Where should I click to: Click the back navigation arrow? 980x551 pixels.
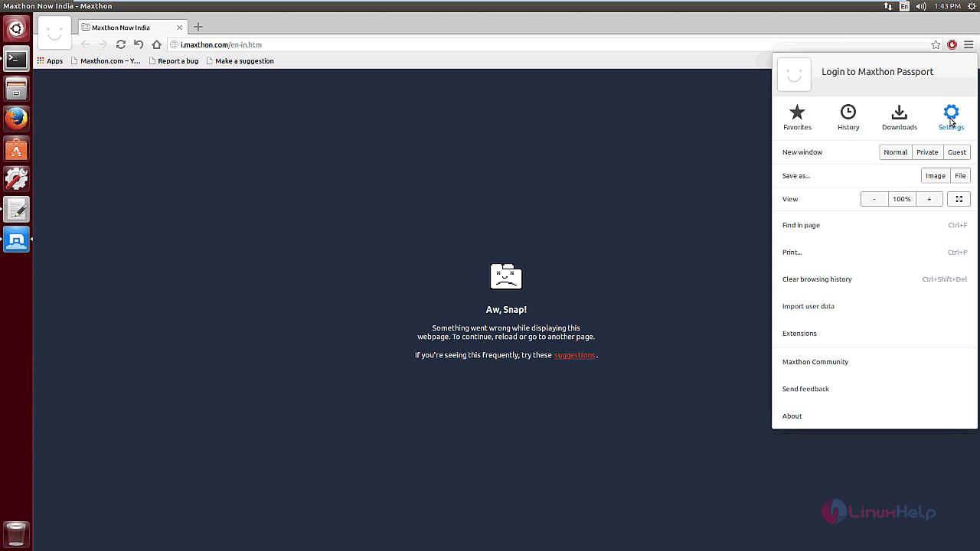point(86,44)
